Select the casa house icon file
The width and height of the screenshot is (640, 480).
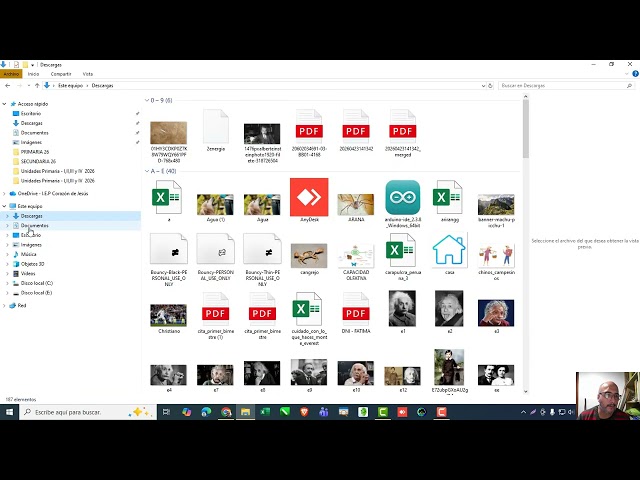[x=449, y=250]
